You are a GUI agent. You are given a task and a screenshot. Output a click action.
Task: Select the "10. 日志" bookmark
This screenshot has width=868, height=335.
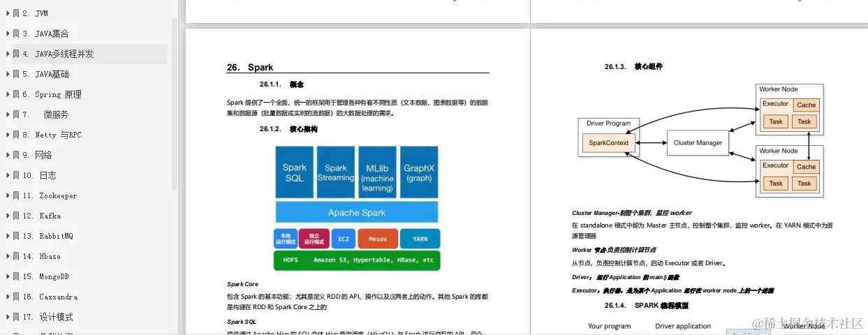pos(39,175)
